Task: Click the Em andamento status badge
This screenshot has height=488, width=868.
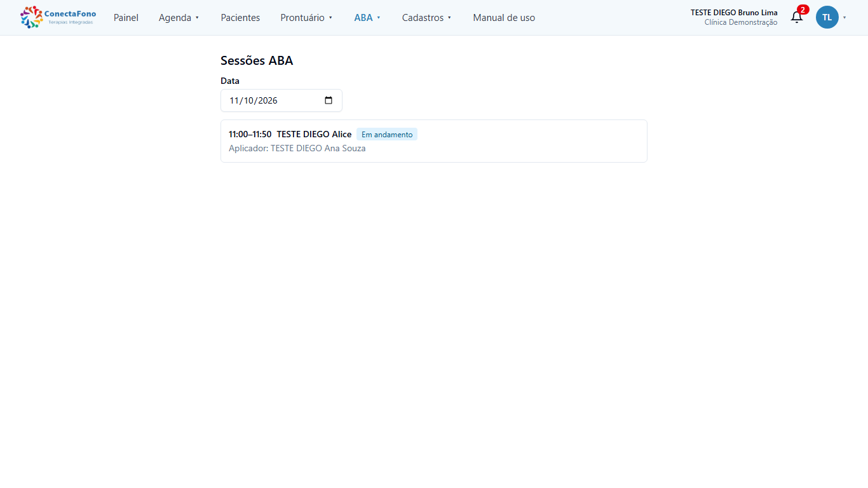Action: (x=387, y=135)
